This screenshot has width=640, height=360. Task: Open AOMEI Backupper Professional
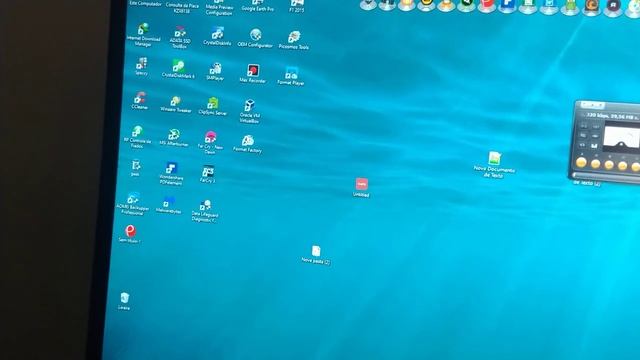133,198
